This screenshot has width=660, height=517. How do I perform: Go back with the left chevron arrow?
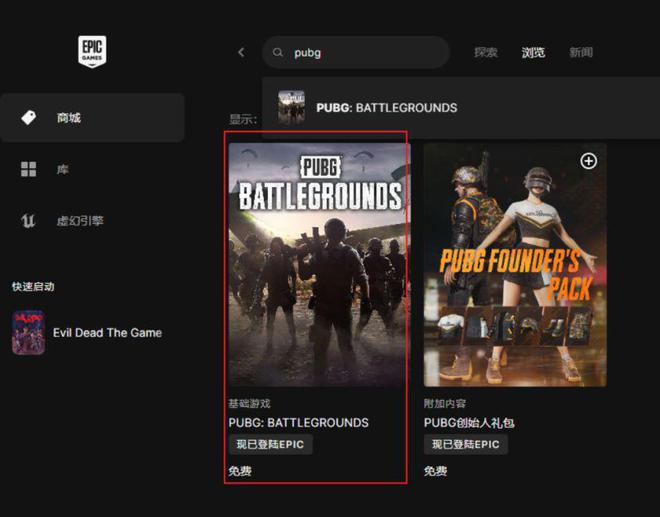(x=242, y=52)
